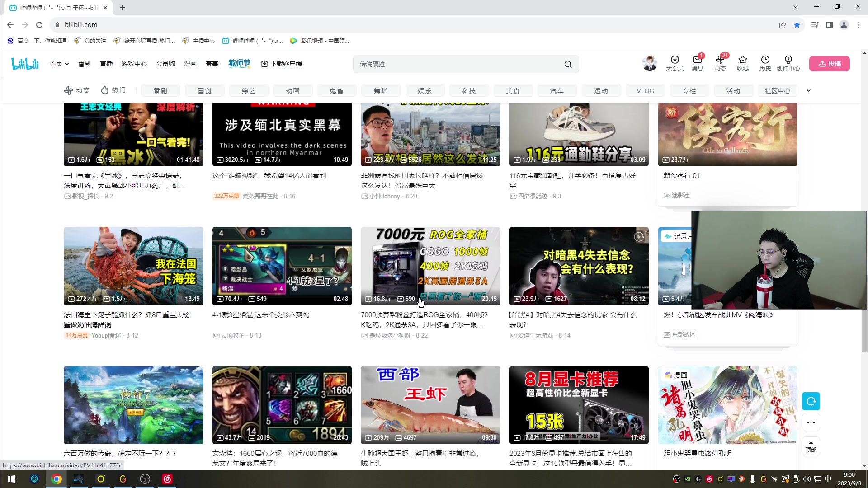Screen dimensions: 868x488
Task: Open 动态 feed icon in header
Action: pos(720,64)
